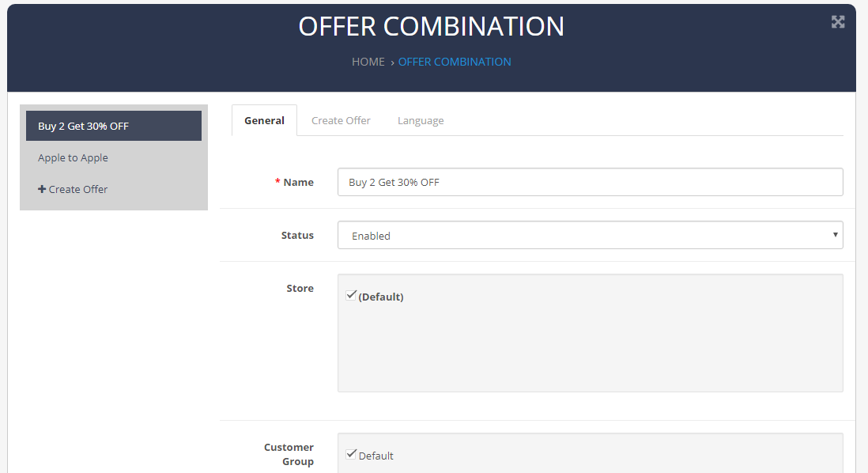This screenshot has width=868, height=473.
Task: Select Buy 2 Get 30% OFF in sidebar
Action: 114,126
